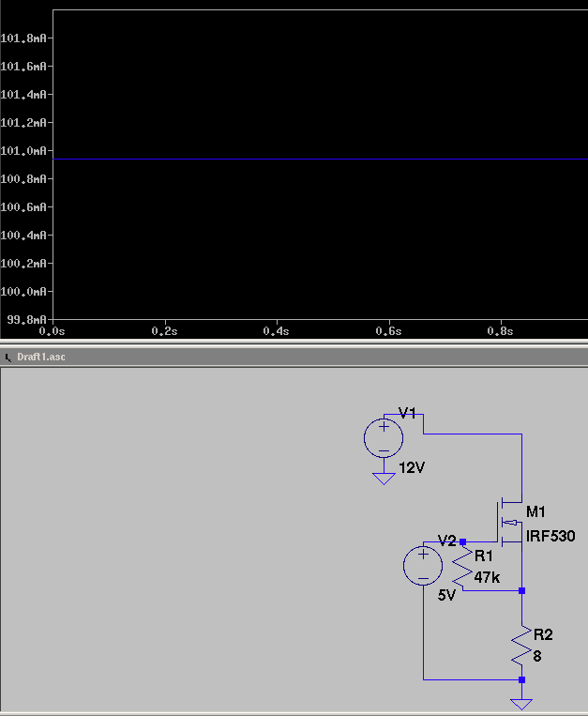Select the R2 resistor symbol
This screenshot has width=588, height=716.
[x=521, y=645]
